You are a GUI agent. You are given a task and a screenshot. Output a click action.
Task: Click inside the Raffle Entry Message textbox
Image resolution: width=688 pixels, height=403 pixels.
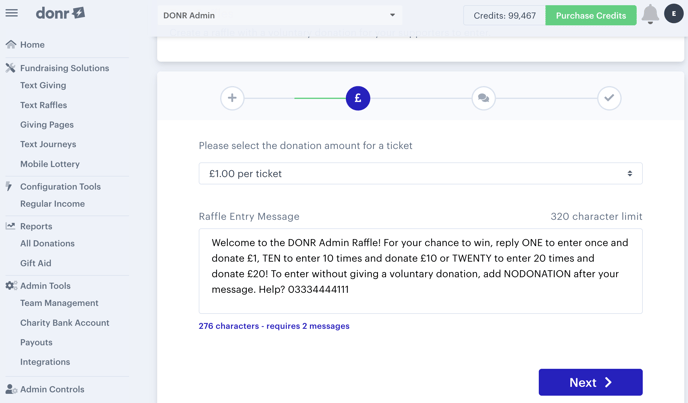click(420, 271)
